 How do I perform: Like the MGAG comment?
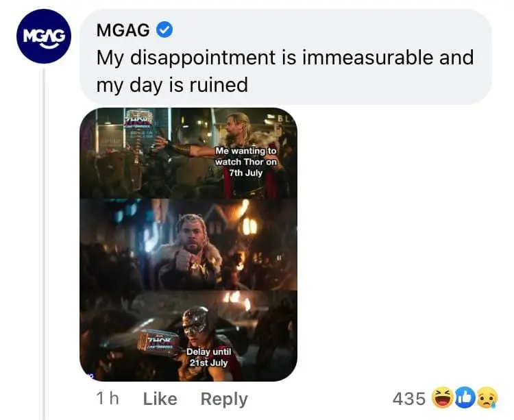click(x=160, y=398)
